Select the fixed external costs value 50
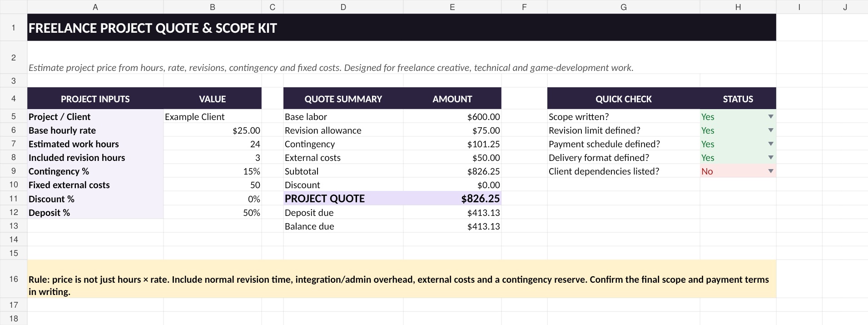 click(x=213, y=185)
